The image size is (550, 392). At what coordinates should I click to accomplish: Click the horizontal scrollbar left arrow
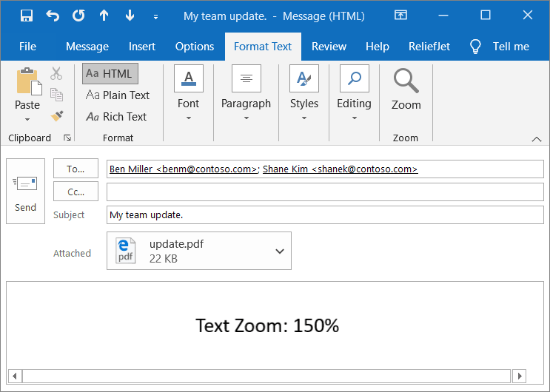[x=14, y=376]
